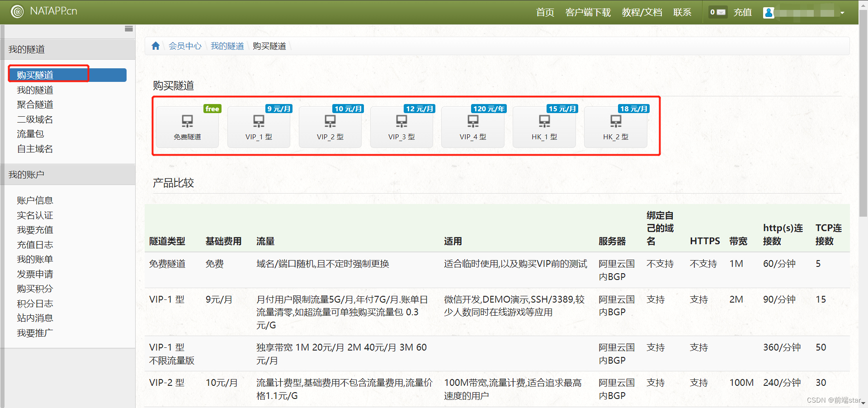Open 客户端下载 in top navigation

588,12
